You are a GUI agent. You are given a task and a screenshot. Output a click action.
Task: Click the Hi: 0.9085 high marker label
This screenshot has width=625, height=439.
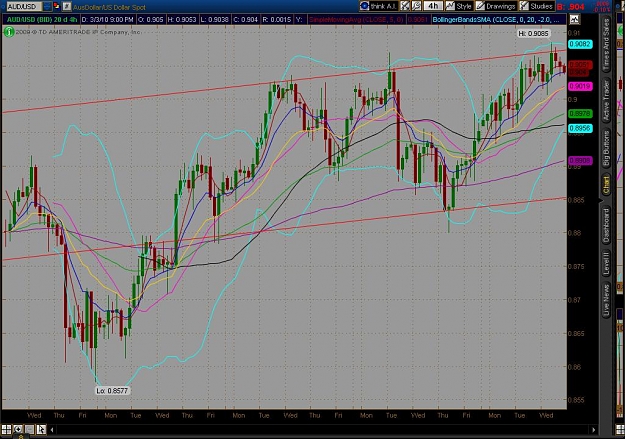[534, 33]
